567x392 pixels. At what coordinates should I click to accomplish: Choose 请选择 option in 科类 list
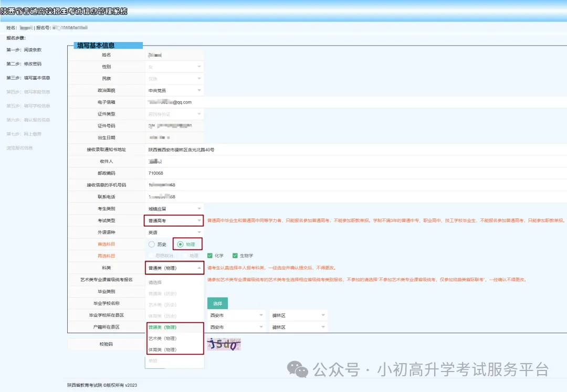175,282
